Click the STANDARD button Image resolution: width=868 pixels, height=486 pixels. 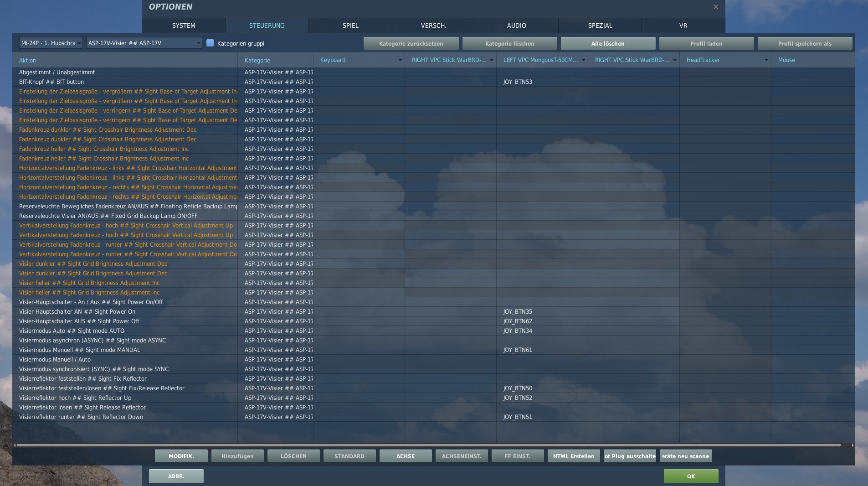pos(349,456)
